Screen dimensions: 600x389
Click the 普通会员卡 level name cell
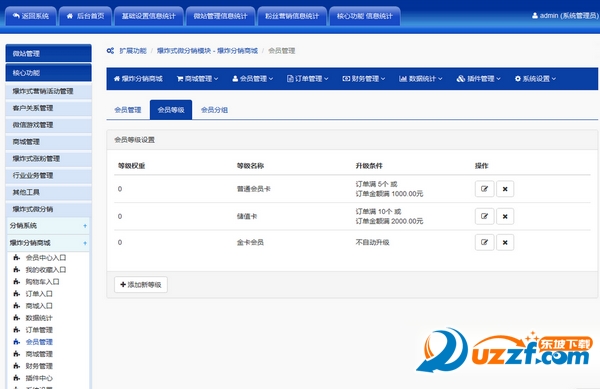(253, 189)
